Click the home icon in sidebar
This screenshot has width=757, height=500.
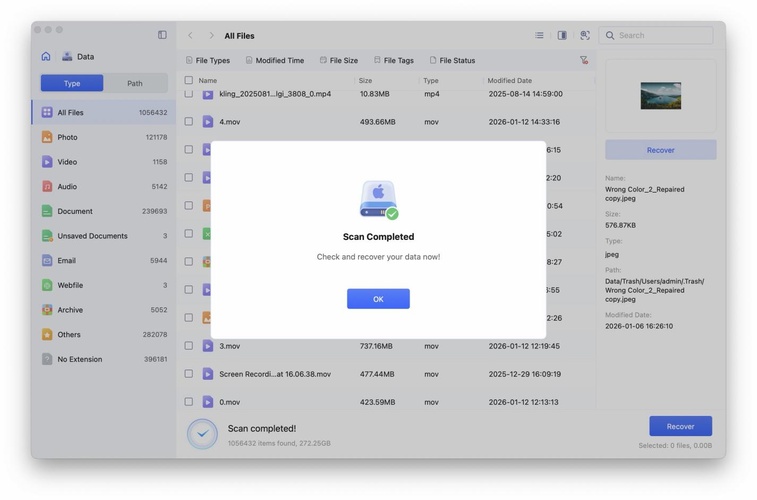pyautogui.click(x=46, y=56)
